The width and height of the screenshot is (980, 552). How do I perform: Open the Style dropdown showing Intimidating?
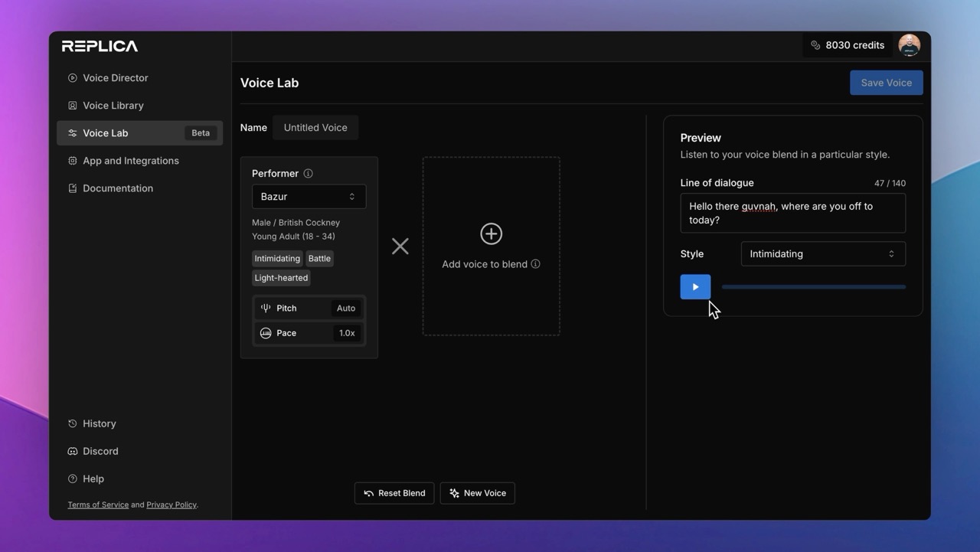(x=822, y=253)
